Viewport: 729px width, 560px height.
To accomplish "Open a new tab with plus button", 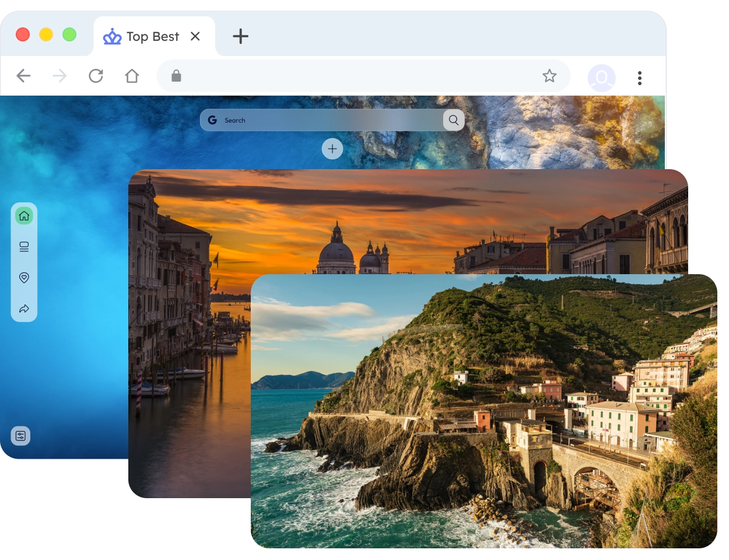I will click(x=240, y=36).
